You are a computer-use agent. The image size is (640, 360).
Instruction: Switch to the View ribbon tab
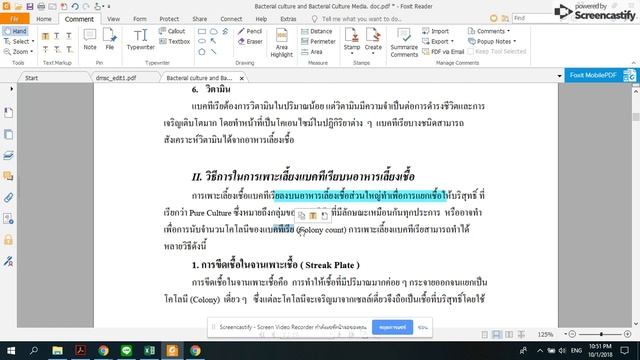[113, 19]
